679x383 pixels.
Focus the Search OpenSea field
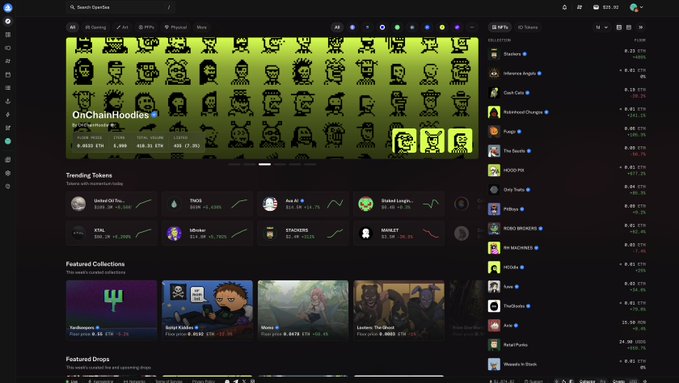click(x=120, y=7)
